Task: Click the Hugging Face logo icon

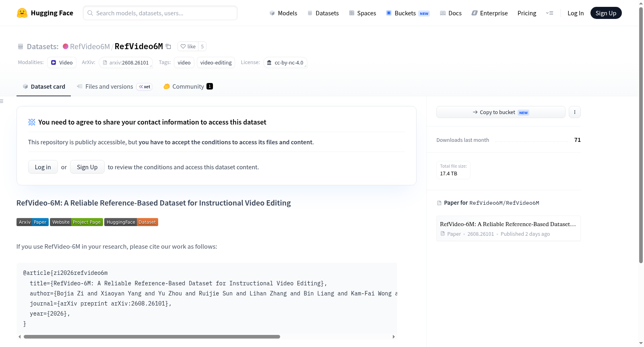Action: pos(22,13)
